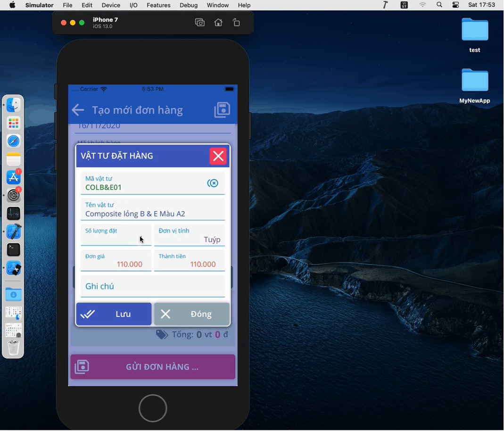The width and height of the screenshot is (504, 431).
Task: Click the simulator screenshot camera icon
Action: pyautogui.click(x=200, y=23)
